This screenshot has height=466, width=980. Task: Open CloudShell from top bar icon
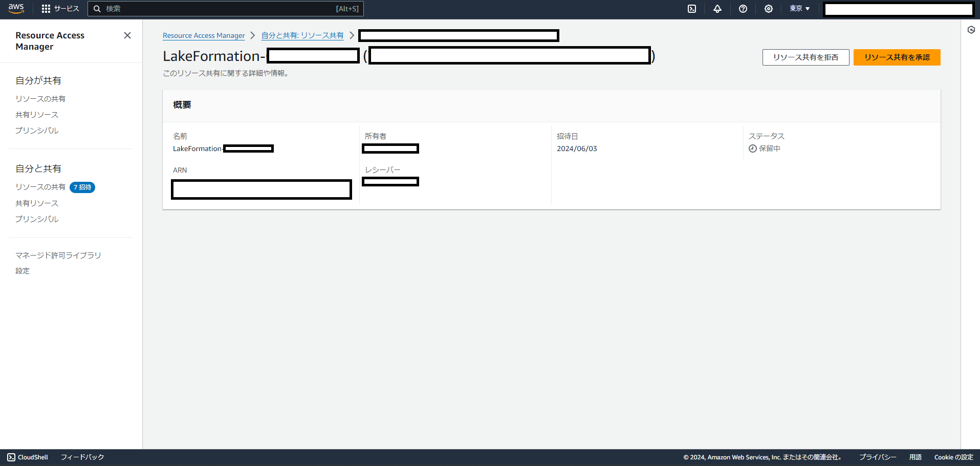692,9
